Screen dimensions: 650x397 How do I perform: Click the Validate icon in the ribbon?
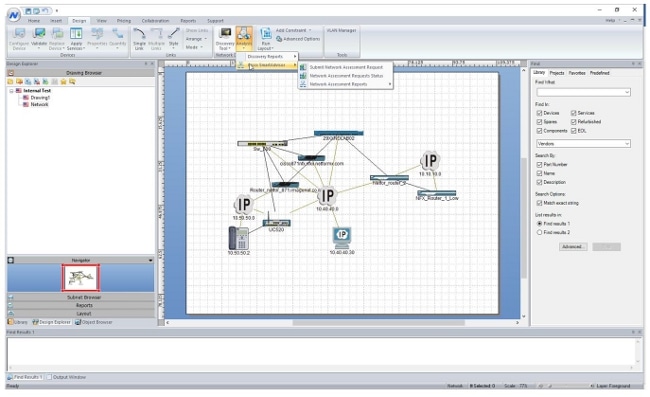pyautogui.click(x=39, y=38)
